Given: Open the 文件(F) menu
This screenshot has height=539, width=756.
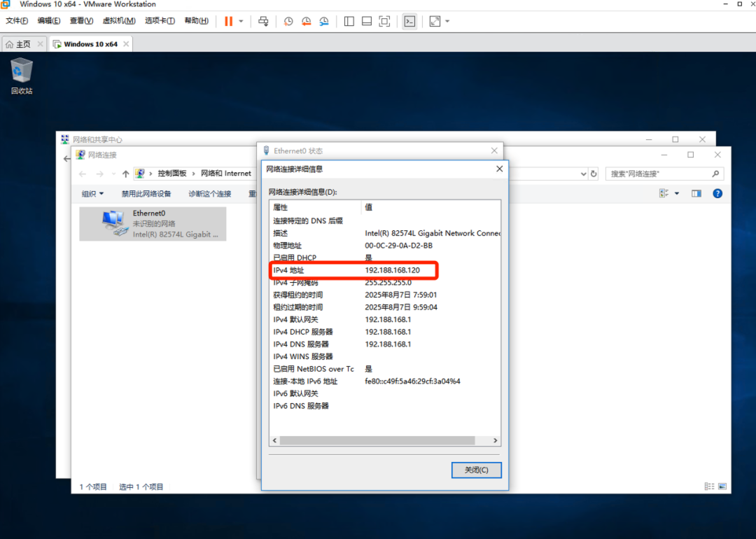Looking at the screenshot, I should point(17,21).
